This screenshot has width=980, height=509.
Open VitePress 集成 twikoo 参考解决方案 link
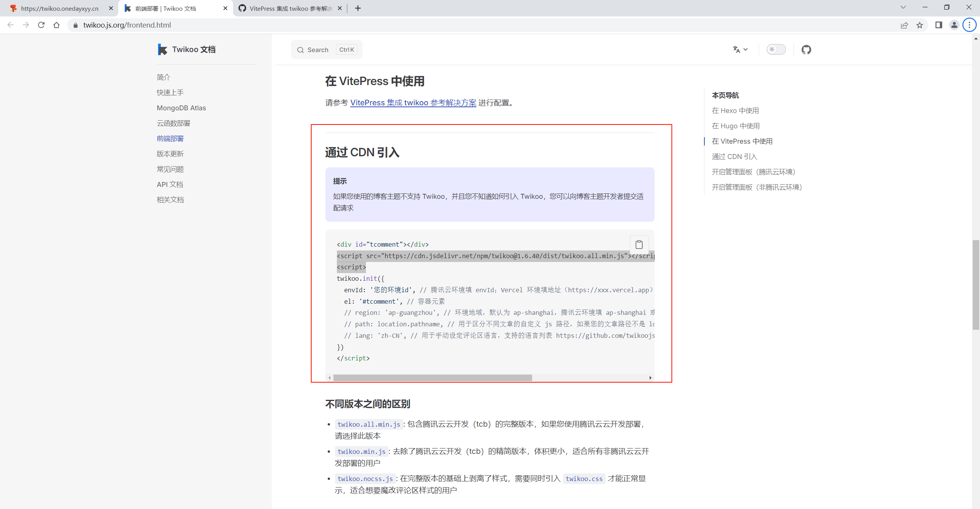413,103
